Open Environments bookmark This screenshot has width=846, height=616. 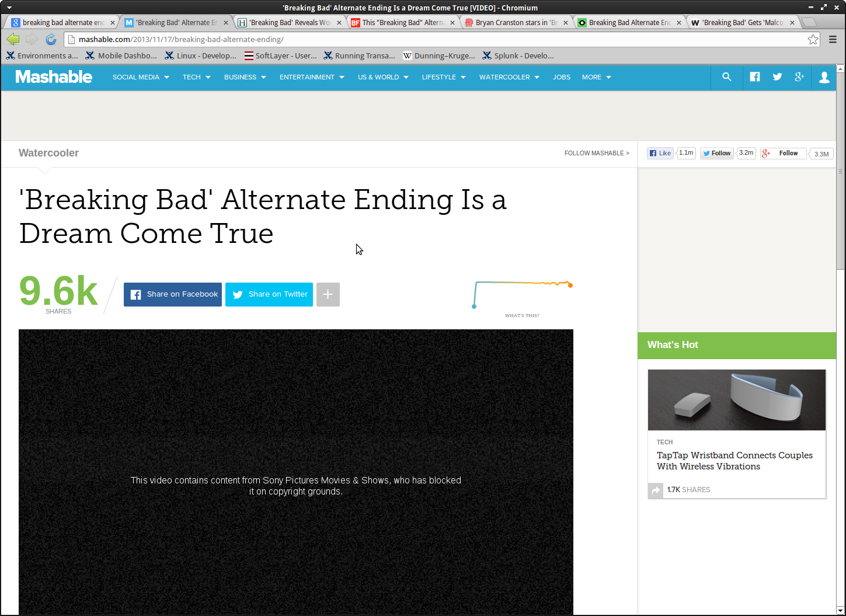click(42, 55)
